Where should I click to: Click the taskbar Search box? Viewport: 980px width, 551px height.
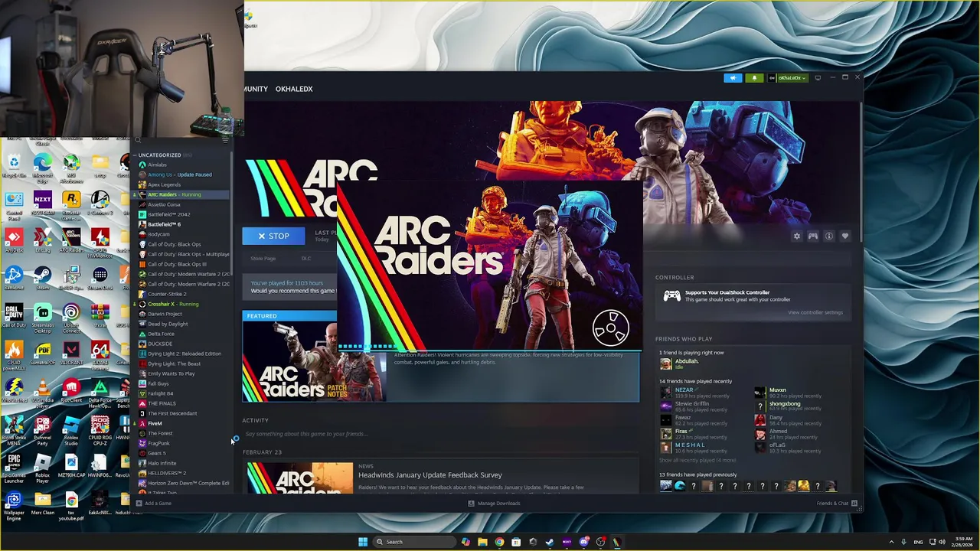pos(414,542)
